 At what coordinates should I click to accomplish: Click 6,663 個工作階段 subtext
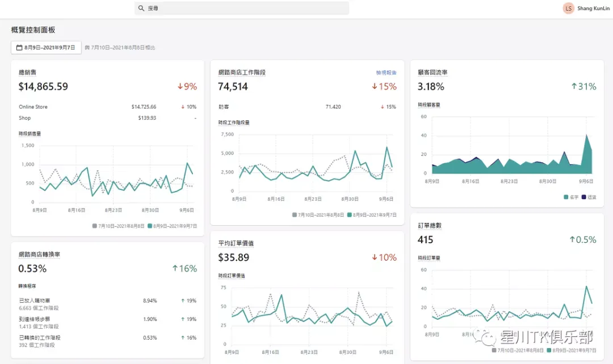pos(39,308)
